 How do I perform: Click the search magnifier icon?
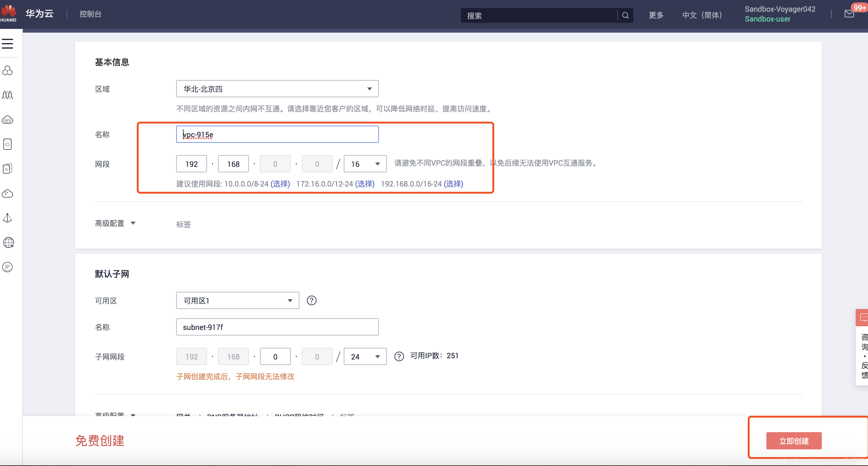(x=625, y=15)
